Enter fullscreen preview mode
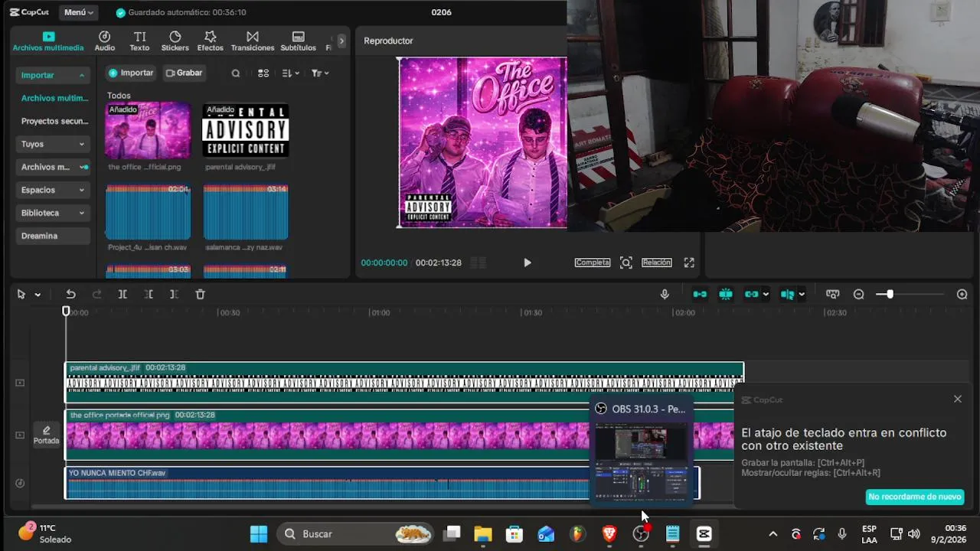980x551 pixels. point(689,262)
